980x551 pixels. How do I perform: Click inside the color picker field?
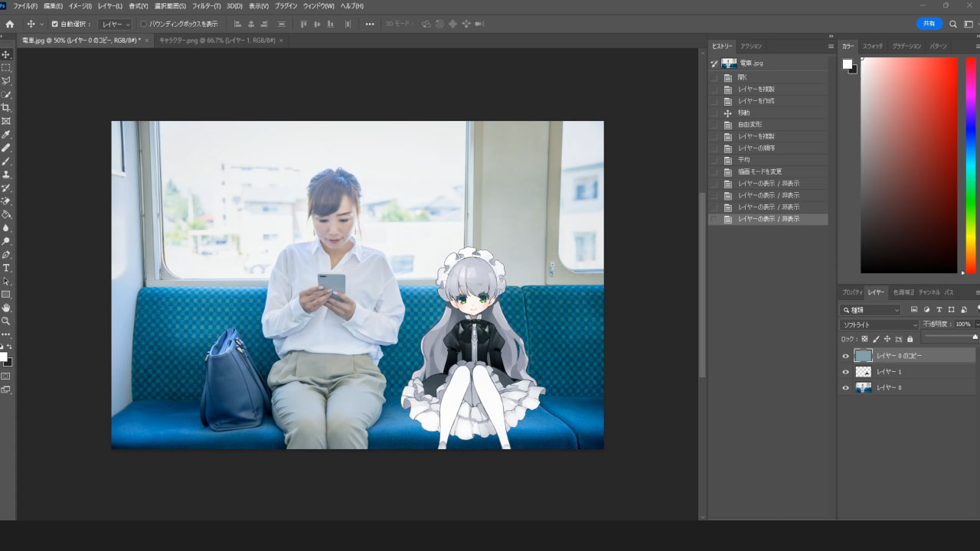tap(909, 165)
